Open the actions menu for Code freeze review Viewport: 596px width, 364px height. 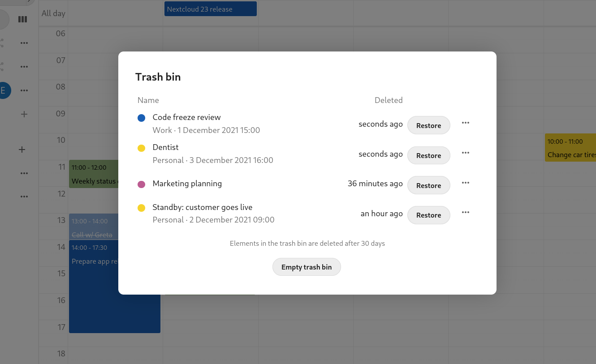(x=465, y=123)
